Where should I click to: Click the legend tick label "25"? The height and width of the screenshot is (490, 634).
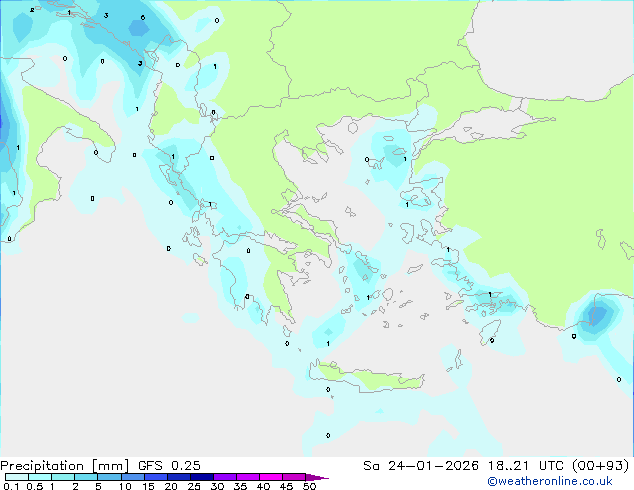tap(194, 486)
